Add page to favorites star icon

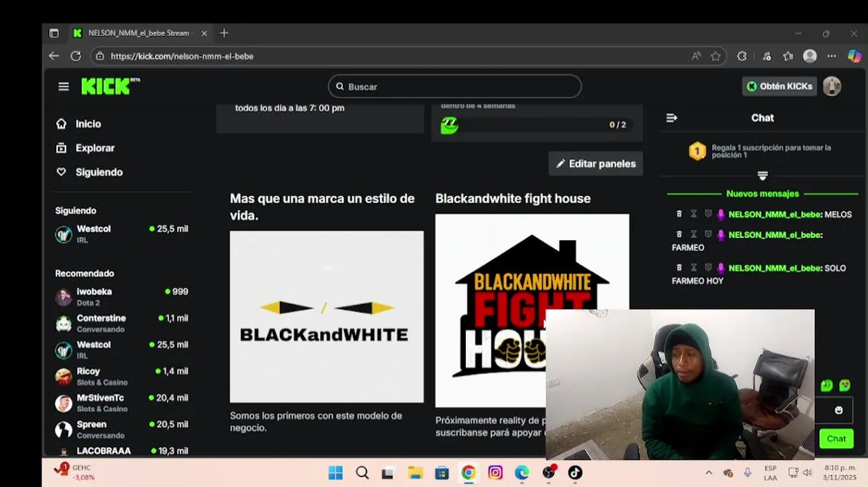click(x=716, y=56)
